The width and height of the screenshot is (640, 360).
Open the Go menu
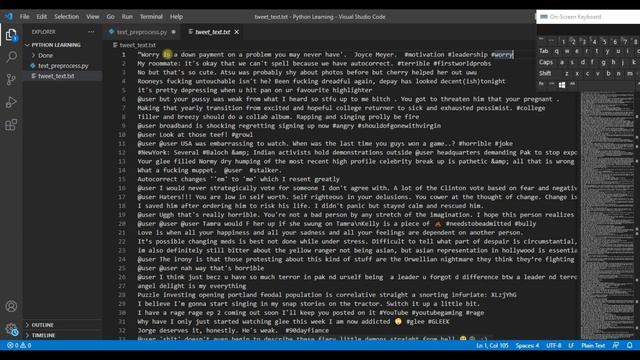pos(111,17)
